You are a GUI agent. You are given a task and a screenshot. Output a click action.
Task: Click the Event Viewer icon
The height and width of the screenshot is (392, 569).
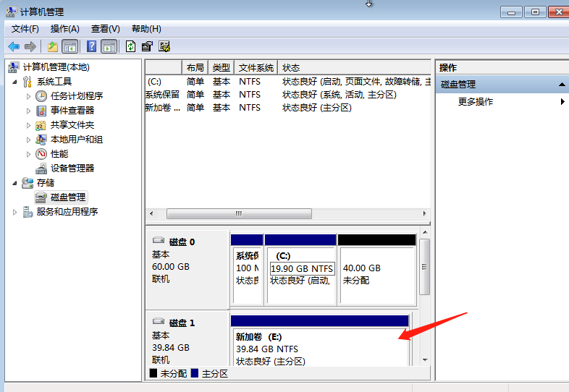point(41,111)
